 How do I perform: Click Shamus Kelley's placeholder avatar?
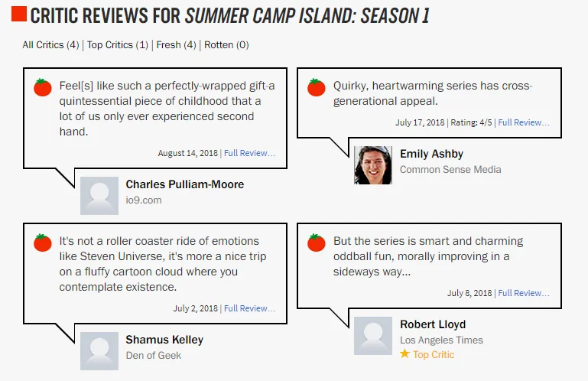point(99,351)
